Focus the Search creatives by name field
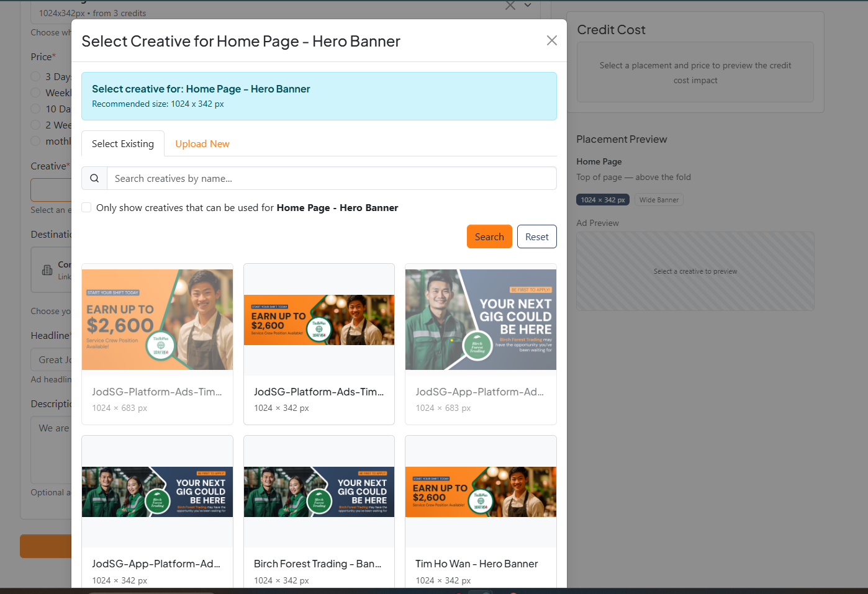868x594 pixels. click(332, 179)
